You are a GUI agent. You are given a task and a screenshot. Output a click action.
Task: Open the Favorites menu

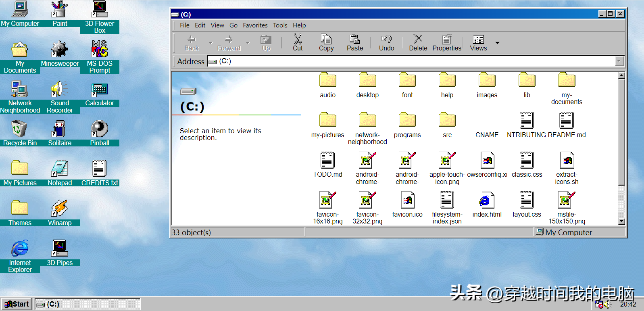point(255,25)
